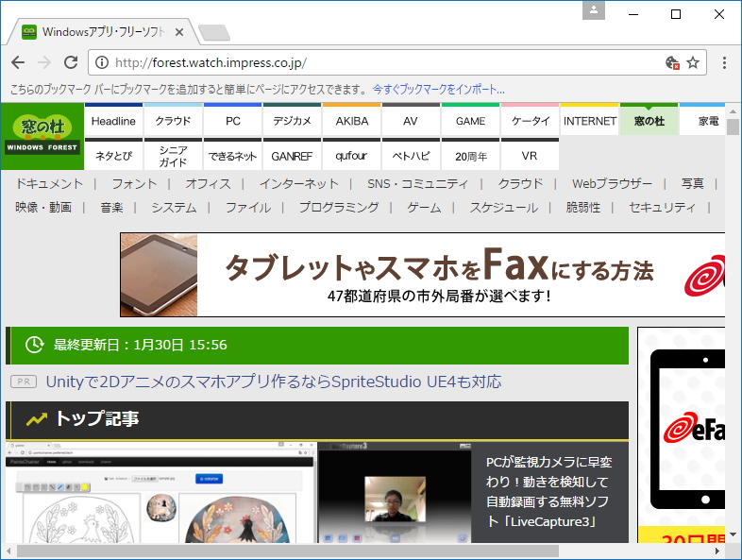Open the 写真 category link
This screenshot has height=560, width=742.
[x=693, y=183]
